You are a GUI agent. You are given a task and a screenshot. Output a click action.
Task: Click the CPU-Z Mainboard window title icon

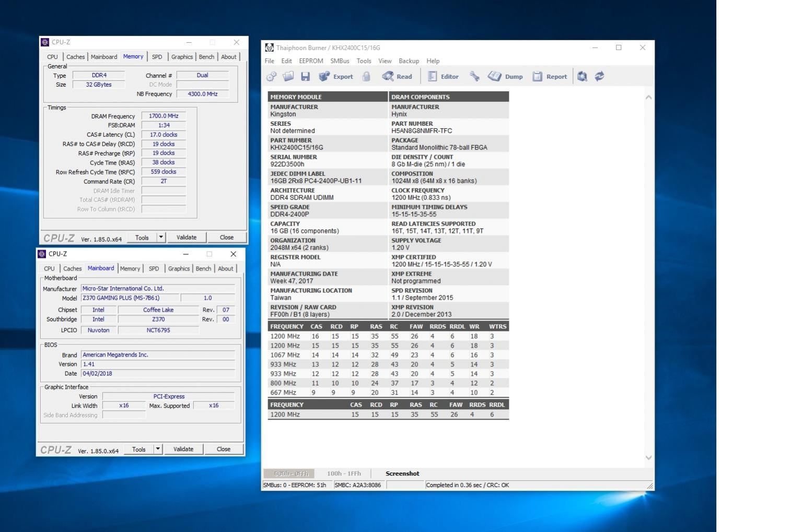(42, 254)
